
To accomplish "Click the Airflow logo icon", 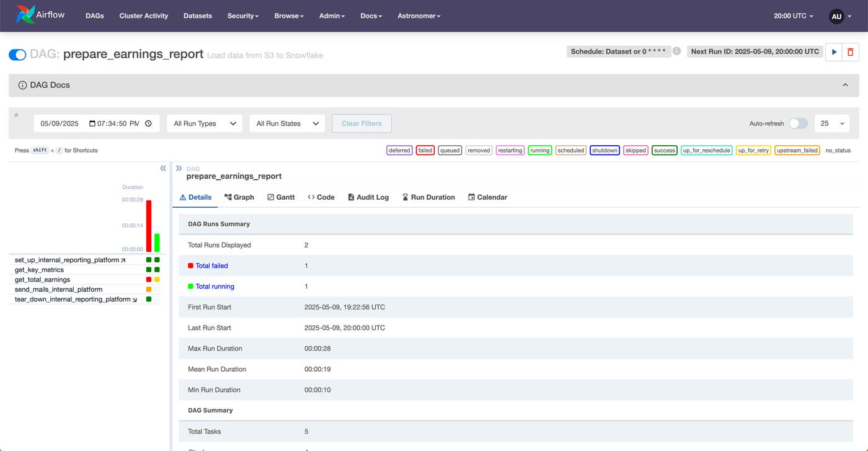I will coord(26,15).
